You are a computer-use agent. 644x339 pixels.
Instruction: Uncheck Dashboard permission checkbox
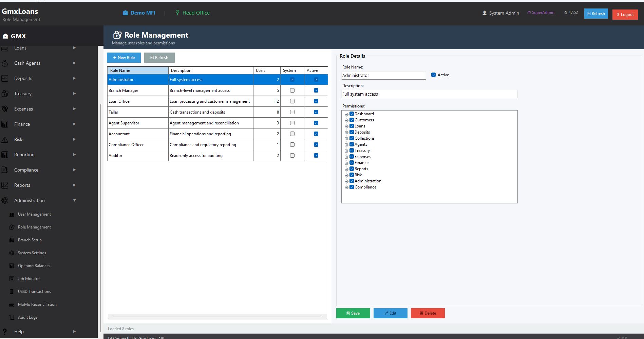(352, 114)
